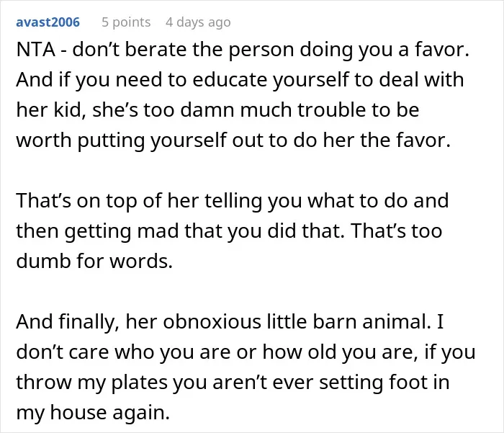Click the line starting 'then getting mad'

point(229,231)
